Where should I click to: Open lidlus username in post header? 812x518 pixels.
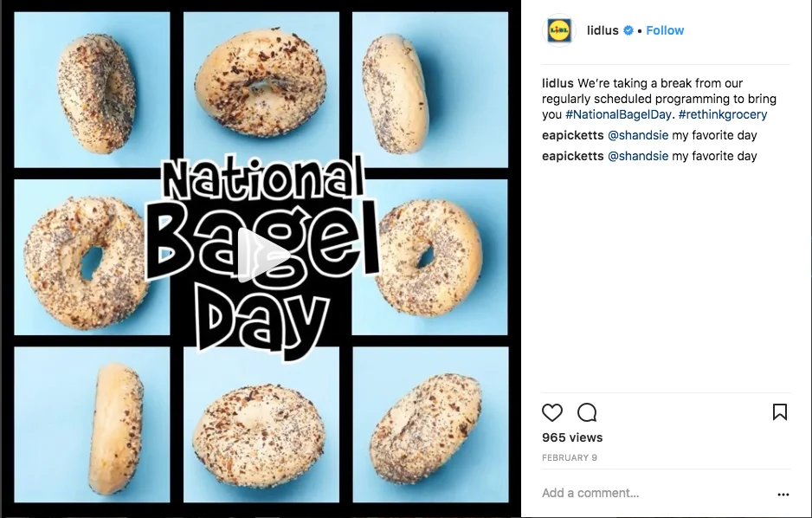point(603,30)
